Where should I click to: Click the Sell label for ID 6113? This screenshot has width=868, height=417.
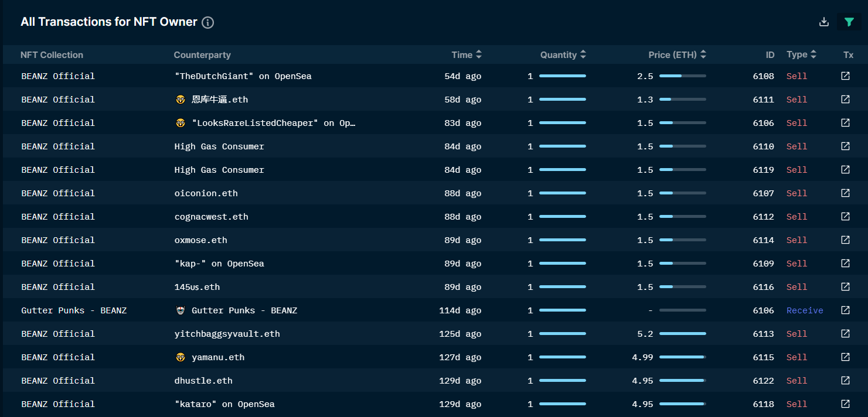(x=796, y=334)
